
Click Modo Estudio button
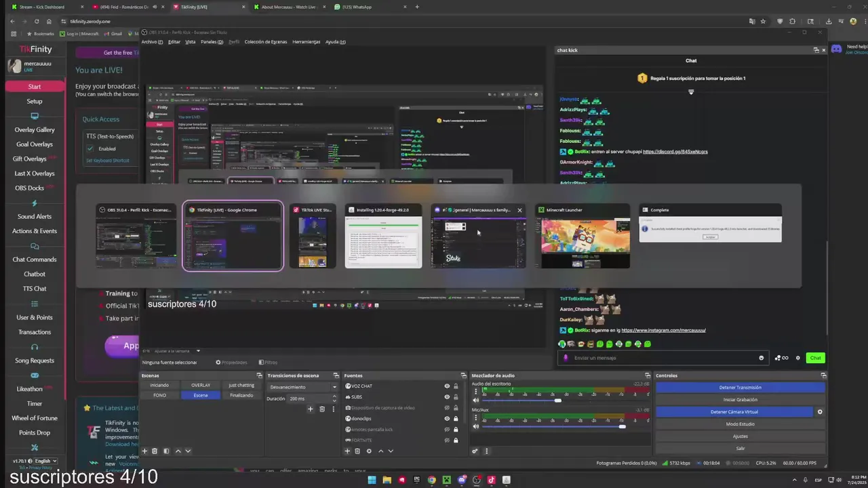741,424
